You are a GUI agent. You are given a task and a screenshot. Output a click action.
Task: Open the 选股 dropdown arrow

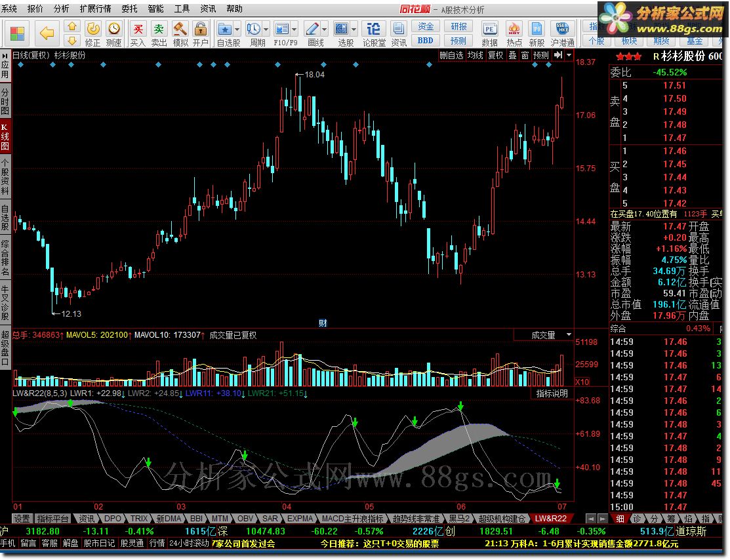(354, 30)
